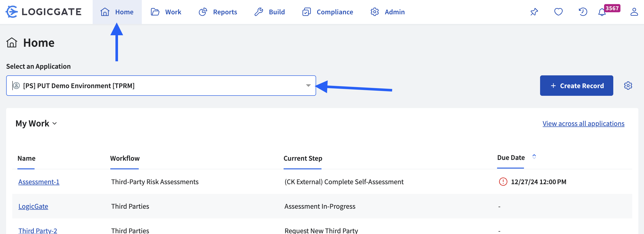Viewport: 644px width, 234px height.
Task: Expand the Select an Application dropdown
Action: pyautogui.click(x=308, y=86)
